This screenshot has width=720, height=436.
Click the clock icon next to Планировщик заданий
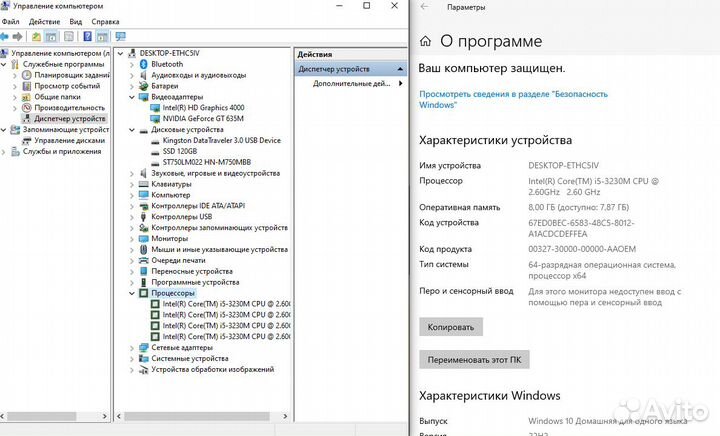click(27, 75)
